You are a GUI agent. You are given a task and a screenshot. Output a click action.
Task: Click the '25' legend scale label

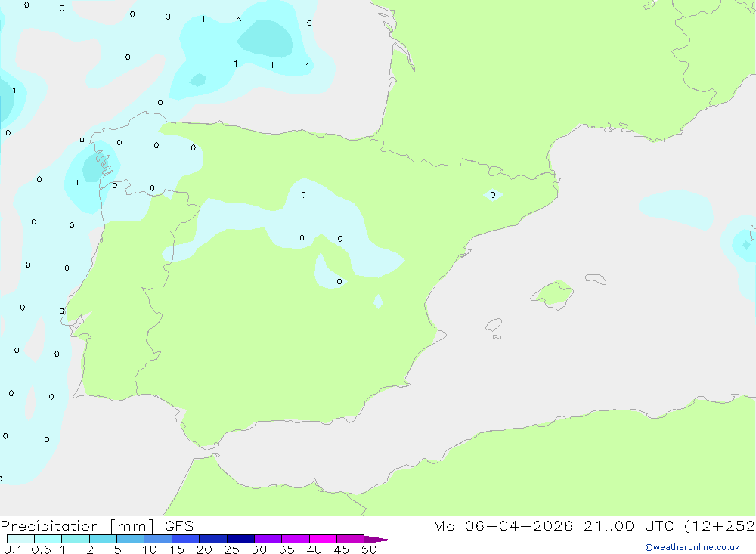(x=232, y=549)
